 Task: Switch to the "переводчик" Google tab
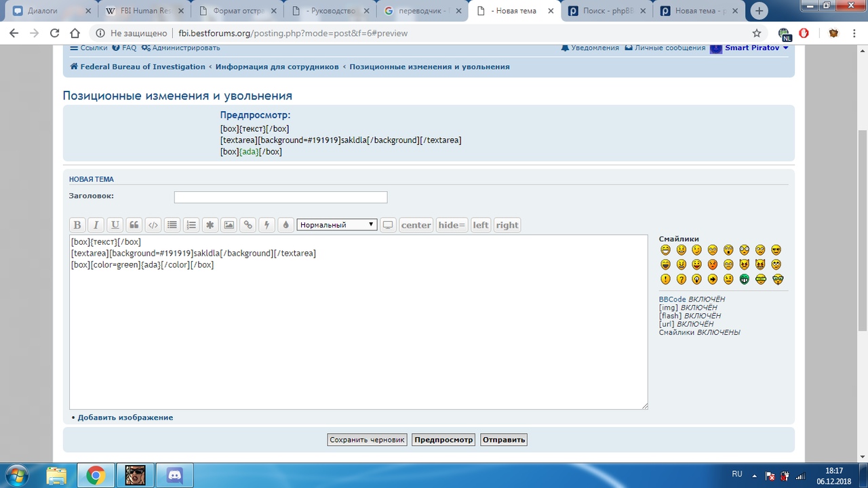click(420, 11)
